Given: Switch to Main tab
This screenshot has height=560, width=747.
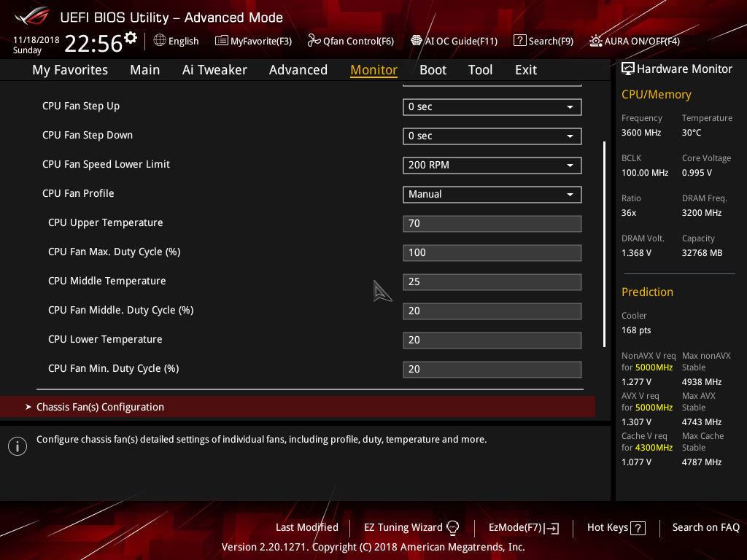Looking at the screenshot, I should coord(145,70).
